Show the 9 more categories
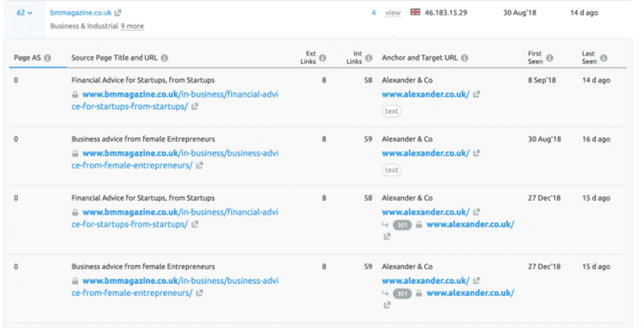Image resolution: width=644 pixels, height=328 pixels. [x=132, y=26]
